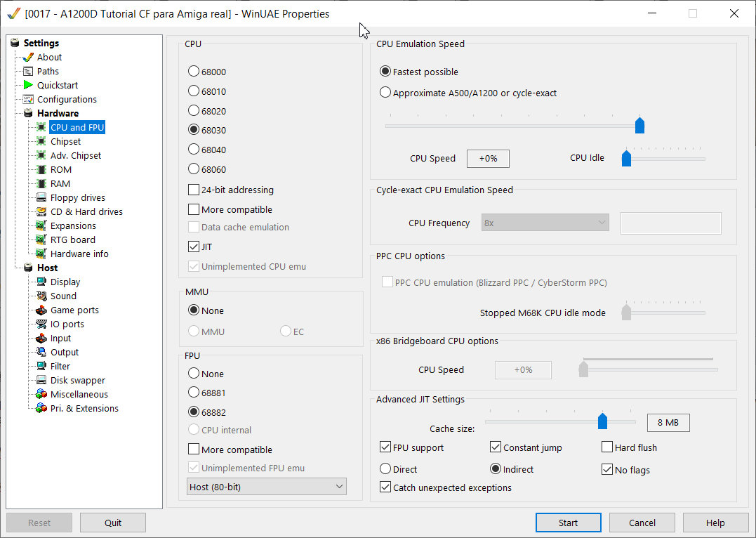Go to the RAM settings page
This screenshot has width=756, height=538.
(60, 183)
